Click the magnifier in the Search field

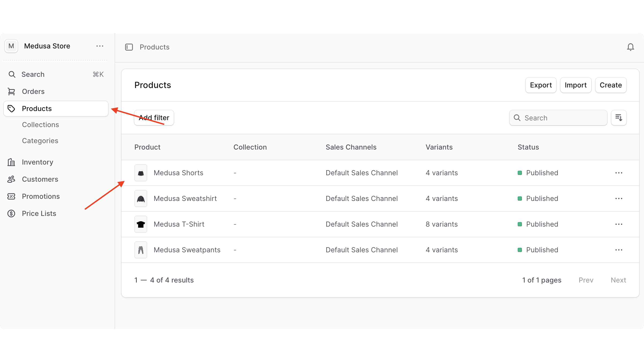coord(517,118)
